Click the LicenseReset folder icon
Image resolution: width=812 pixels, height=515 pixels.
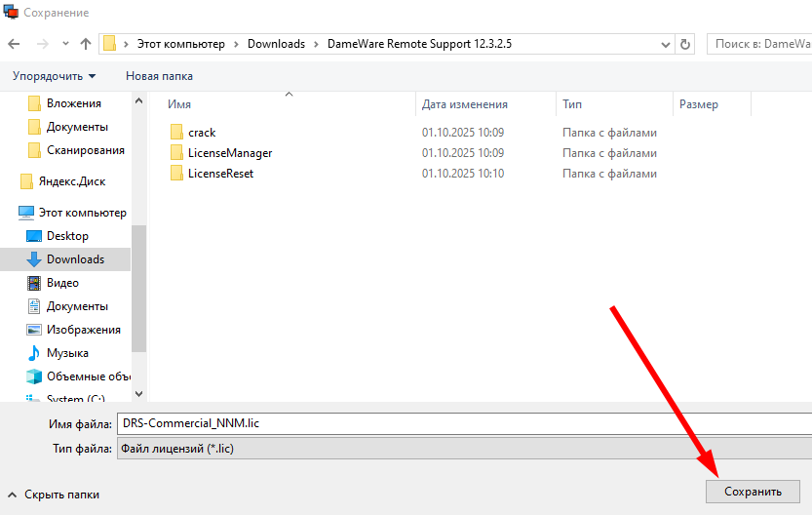(x=176, y=174)
